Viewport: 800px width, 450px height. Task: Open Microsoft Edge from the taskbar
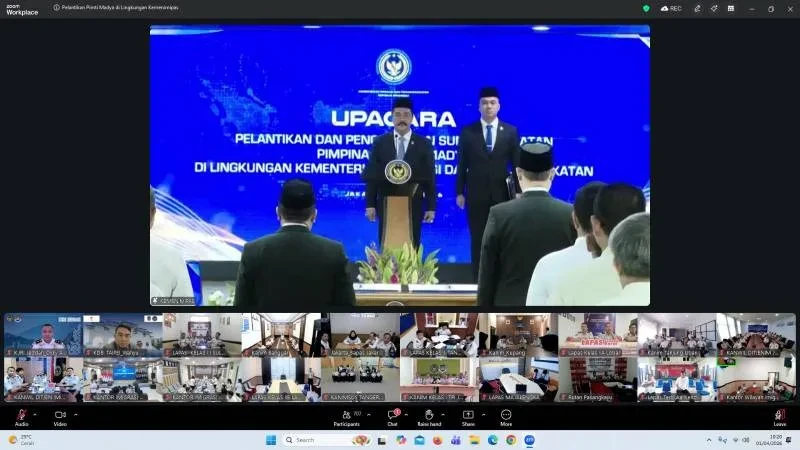click(x=493, y=440)
